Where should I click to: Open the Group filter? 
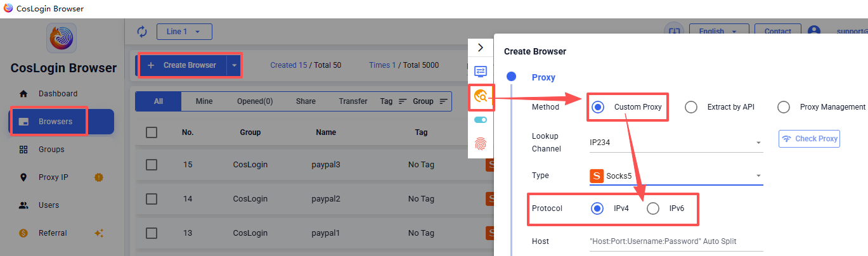coord(431,101)
